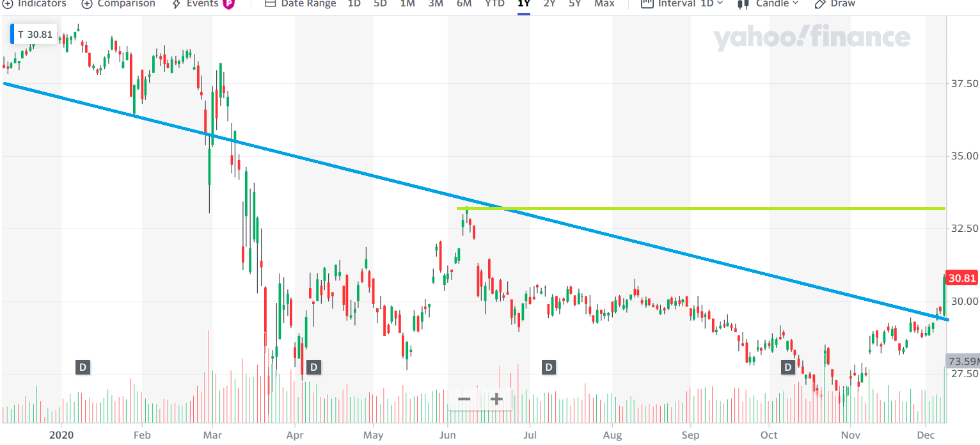The image size is (980, 445).
Task: Select the YTD range
Action: click(x=494, y=4)
